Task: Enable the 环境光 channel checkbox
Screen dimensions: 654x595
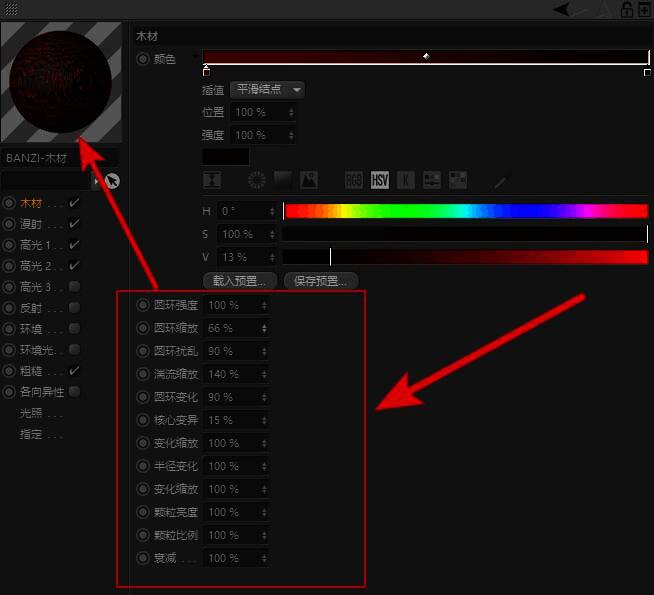Action: [x=74, y=349]
